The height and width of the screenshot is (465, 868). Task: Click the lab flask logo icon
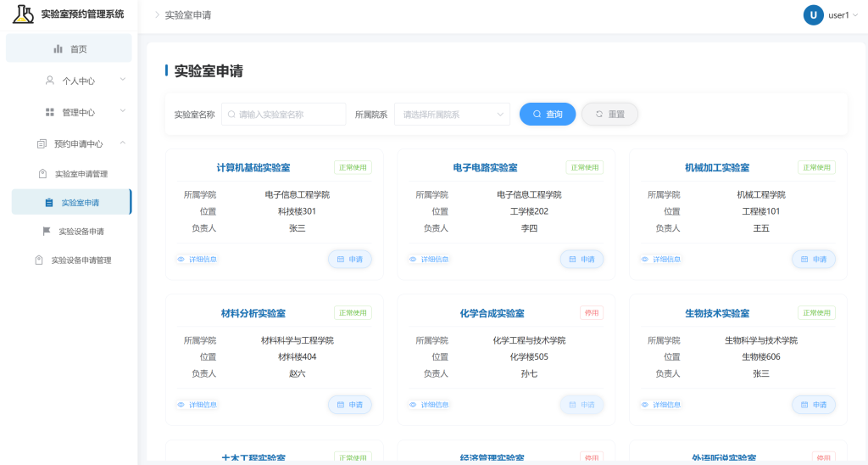tap(23, 14)
